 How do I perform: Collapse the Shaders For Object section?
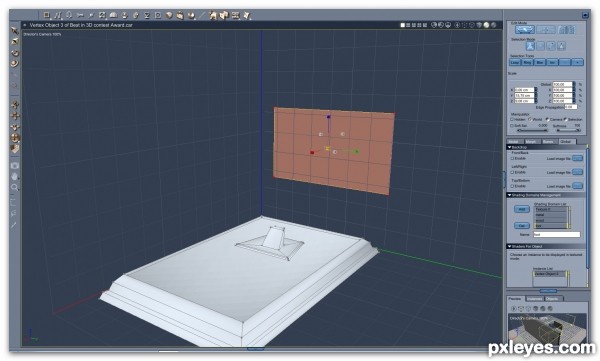(x=510, y=246)
